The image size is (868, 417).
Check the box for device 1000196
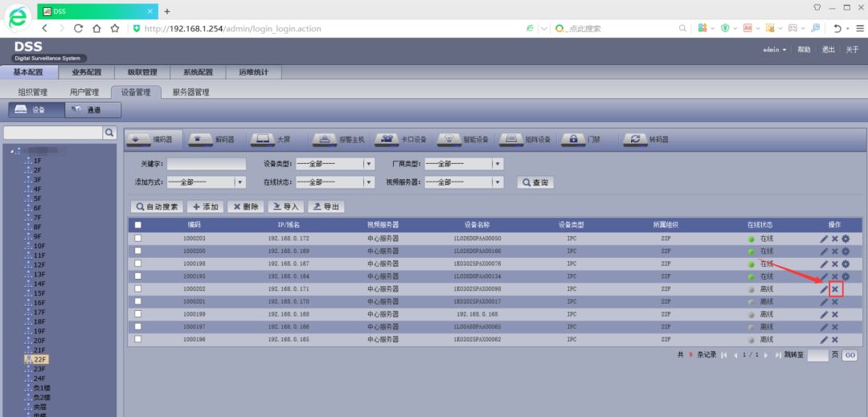tap(138, 339)
